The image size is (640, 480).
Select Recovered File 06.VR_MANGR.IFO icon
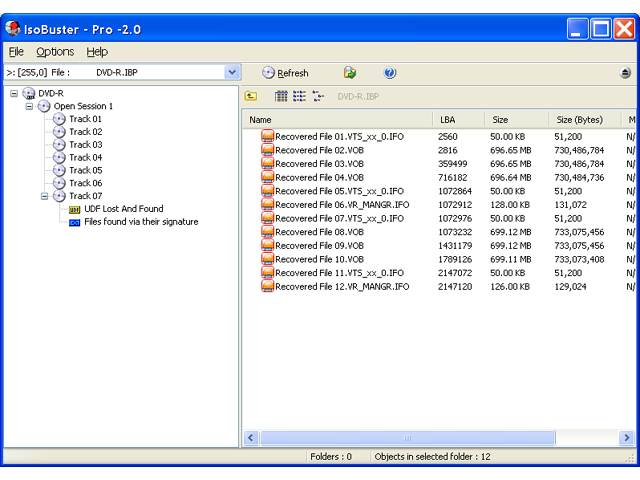point(267,204)
